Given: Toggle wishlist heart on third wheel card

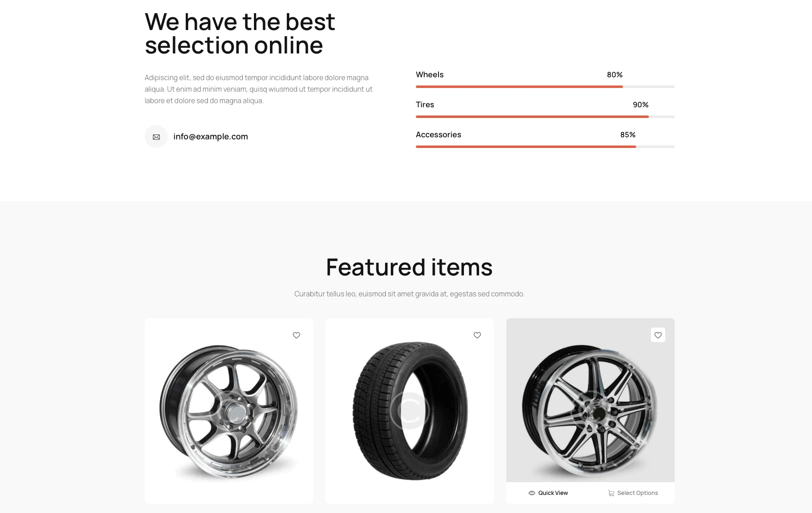Looking at the screenshot, I should tap(658, 335).
